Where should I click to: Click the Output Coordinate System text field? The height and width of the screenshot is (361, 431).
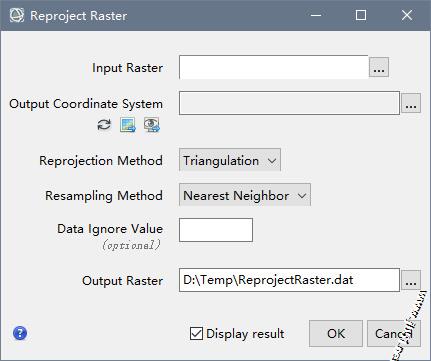pyautogui.click(x=289, y=103)
